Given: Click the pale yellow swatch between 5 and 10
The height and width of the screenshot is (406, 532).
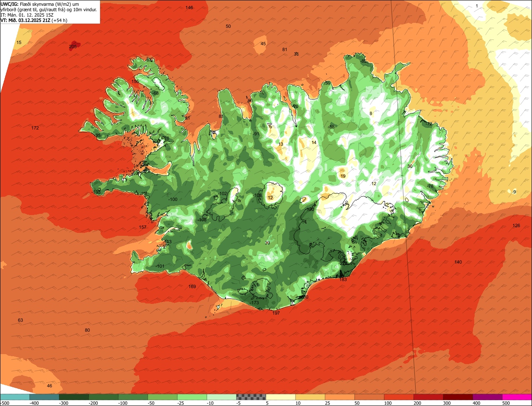Looking at the screenshot, I should [x=281, y=397].
